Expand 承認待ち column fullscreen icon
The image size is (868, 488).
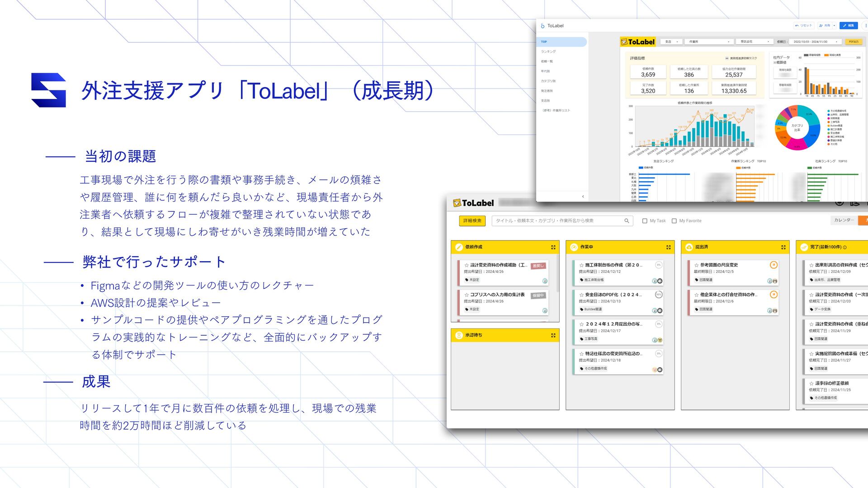pyautogui.click(x=553, y=335)
